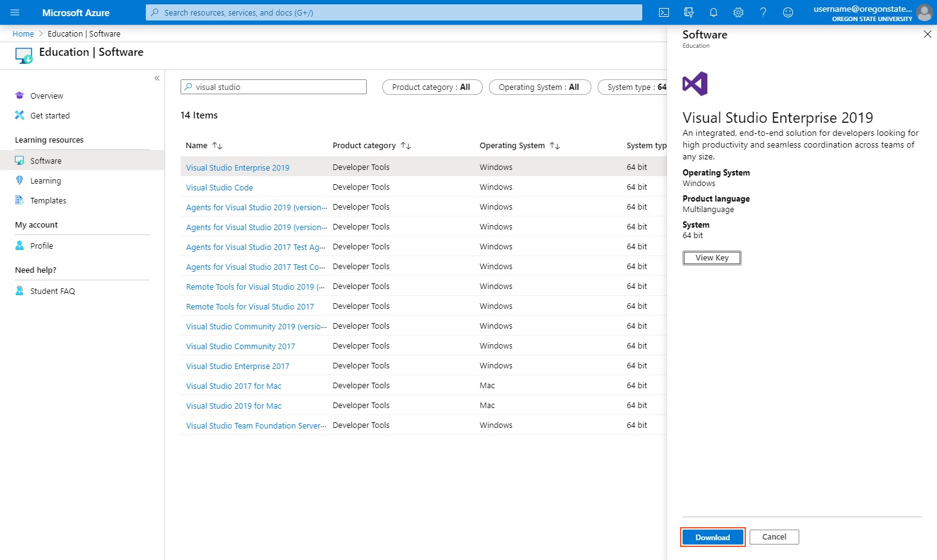The width and height of the screenshot is (937, 560).
Task: Open the portal Settings gear
Action: pos(738,12)
